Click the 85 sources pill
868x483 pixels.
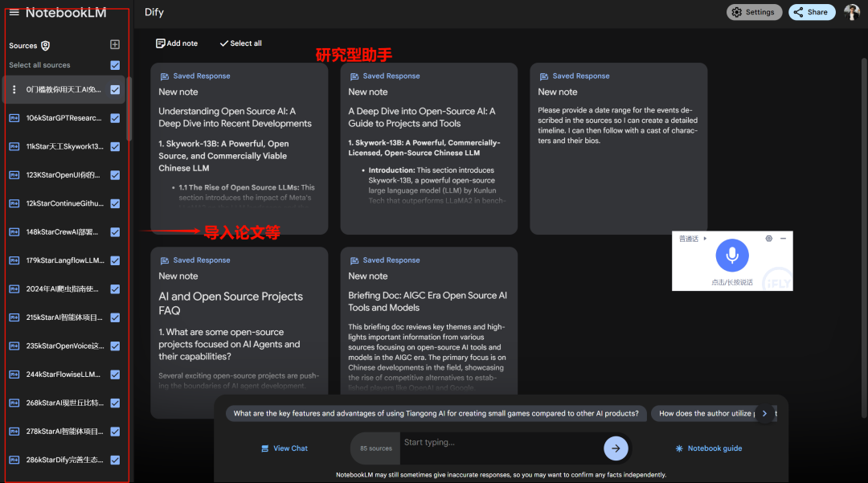376,448
